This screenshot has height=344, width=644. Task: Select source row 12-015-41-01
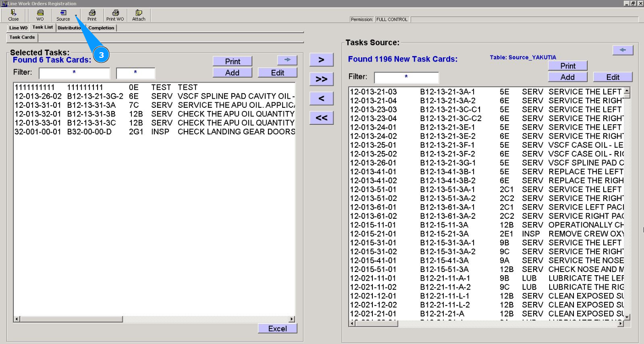(486, 261)
